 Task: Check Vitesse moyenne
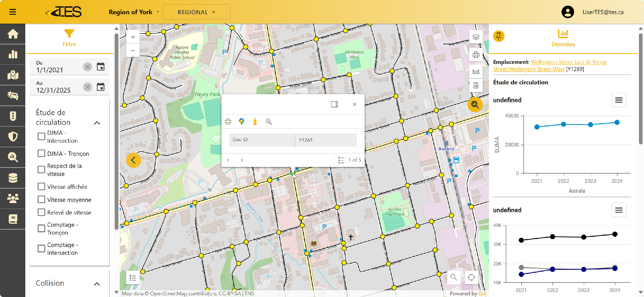pos(41,199)
